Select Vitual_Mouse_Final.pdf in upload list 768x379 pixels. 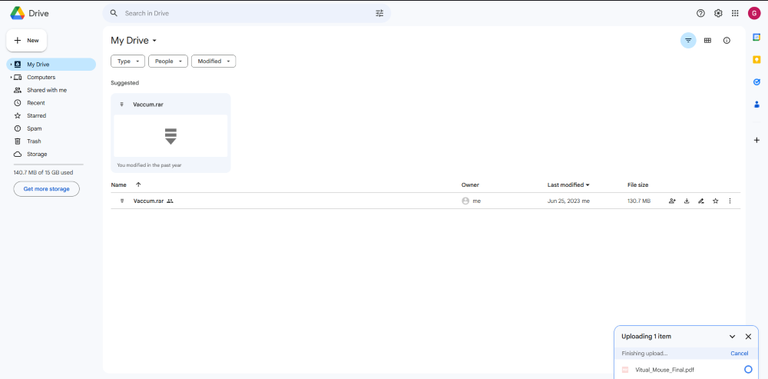point(664,370)
